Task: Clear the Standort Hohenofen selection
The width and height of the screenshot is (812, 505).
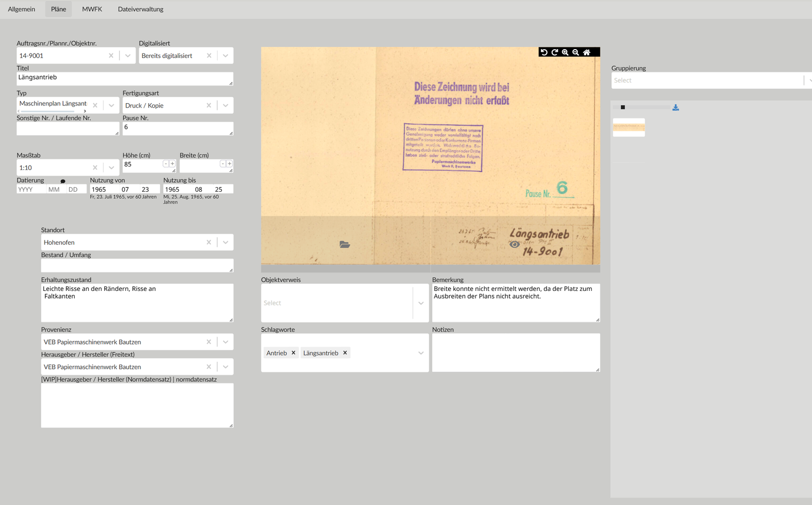Action: 209,242
